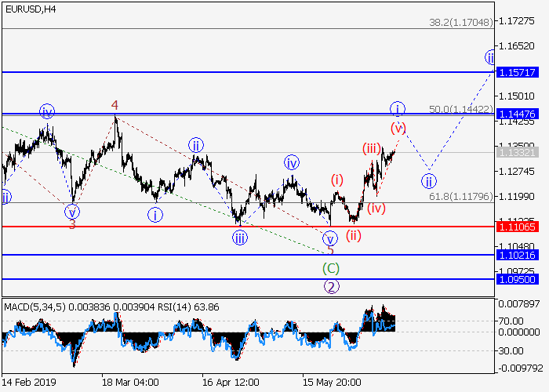This screenshot has width=549, height=392.
Task: Select the red wave 3 label
Action: pos(71,224)
